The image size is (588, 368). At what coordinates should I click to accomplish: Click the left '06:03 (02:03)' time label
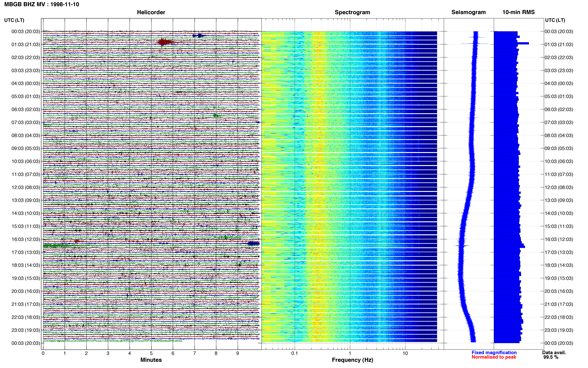tap(26, 109)
